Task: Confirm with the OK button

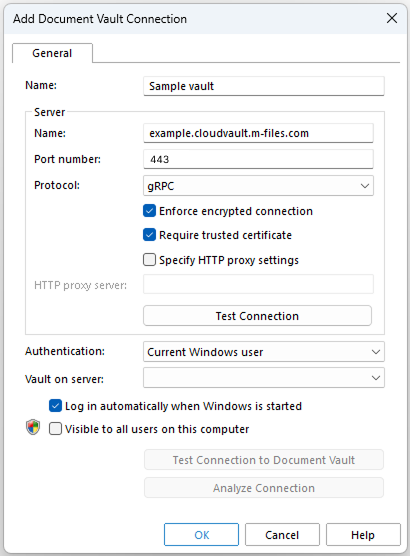Action: pos(201,535)
